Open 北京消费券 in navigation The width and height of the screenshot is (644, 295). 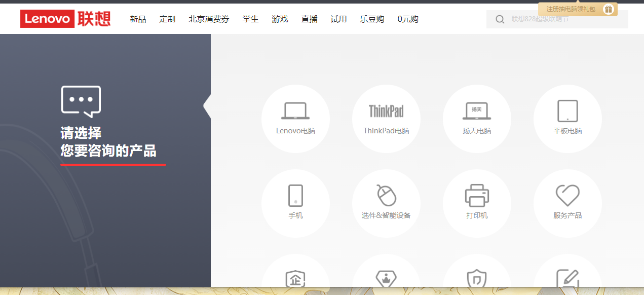coord(209,19)
